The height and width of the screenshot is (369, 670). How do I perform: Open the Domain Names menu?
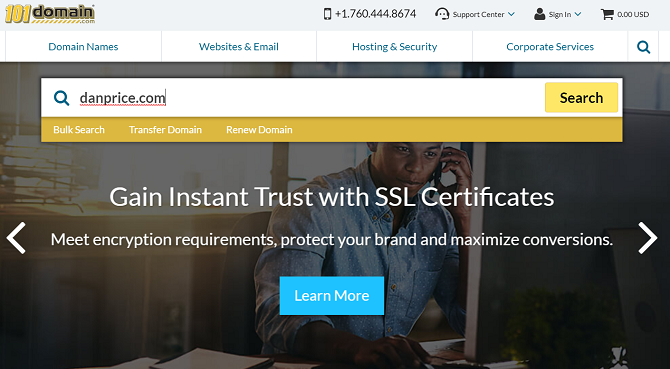coord(83,47)
